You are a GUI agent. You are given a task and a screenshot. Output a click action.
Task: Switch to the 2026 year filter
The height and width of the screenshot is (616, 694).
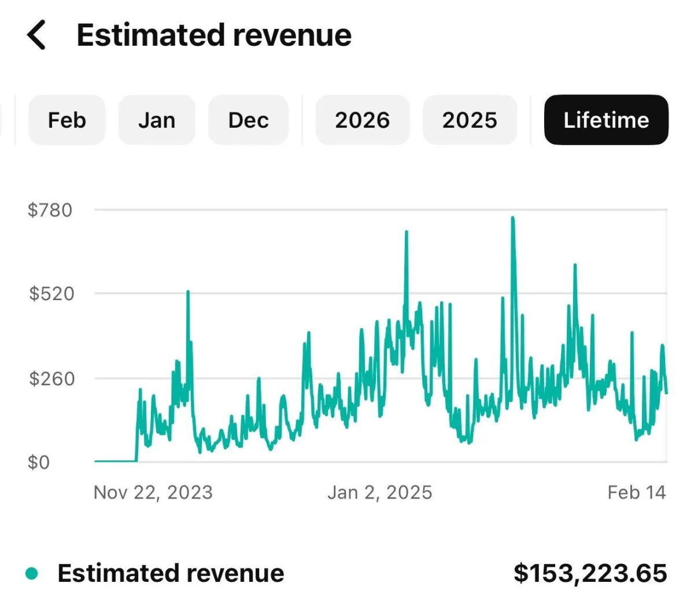pyautogui.click(x=363, y=120)
